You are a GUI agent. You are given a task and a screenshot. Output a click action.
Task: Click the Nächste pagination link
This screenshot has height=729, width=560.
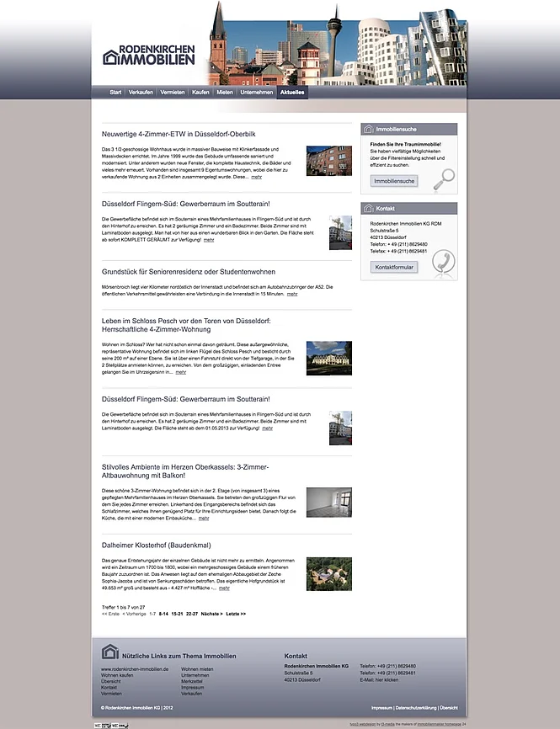point(211,614)
